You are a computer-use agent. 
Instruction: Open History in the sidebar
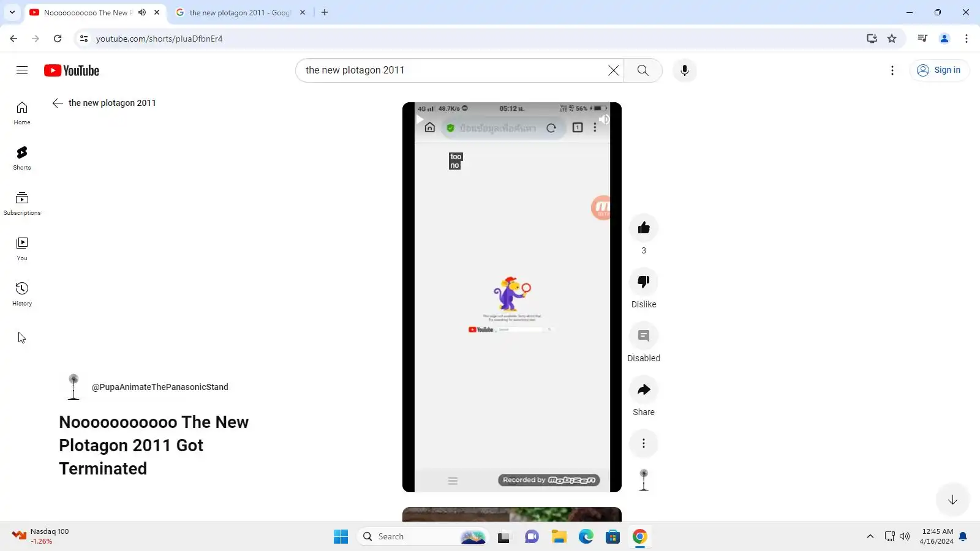coord(22,294)
